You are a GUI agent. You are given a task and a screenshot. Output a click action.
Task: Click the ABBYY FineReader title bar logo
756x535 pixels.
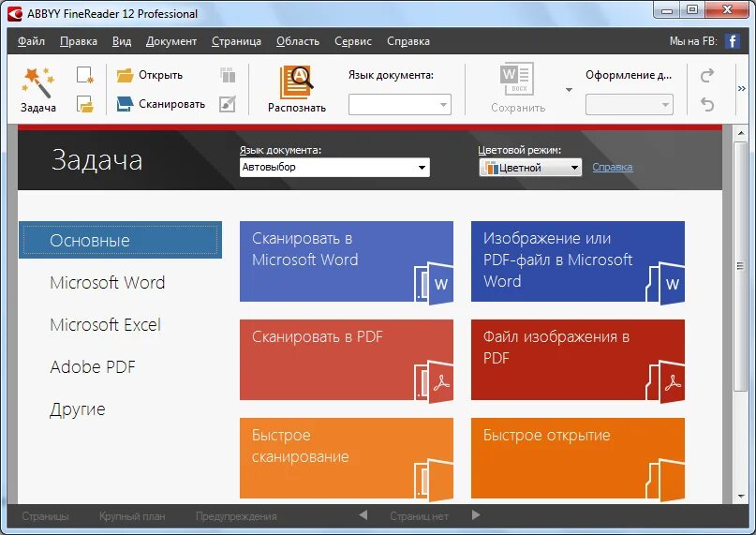[x=15, y=13]
